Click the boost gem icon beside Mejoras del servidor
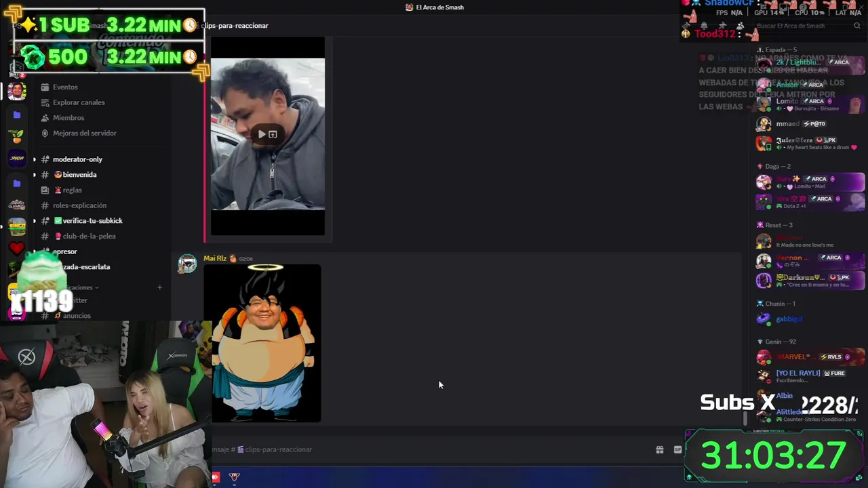 pyautogui.click(x=45, y=134)
